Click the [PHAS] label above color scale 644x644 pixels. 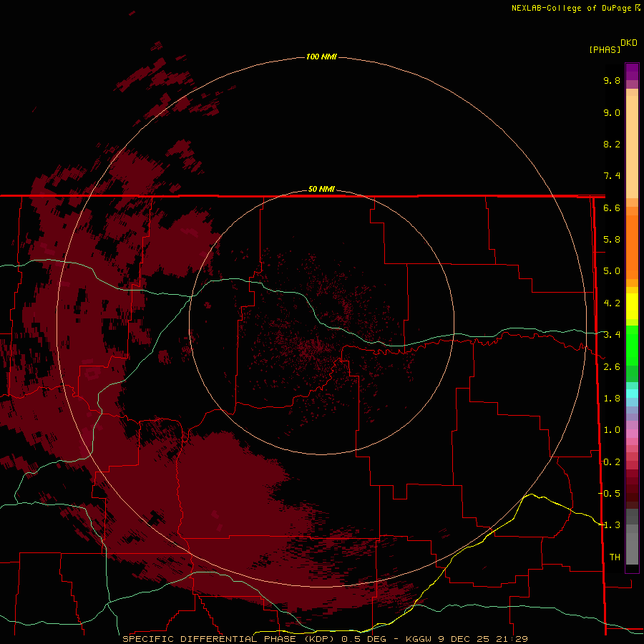tap(605, 49)
